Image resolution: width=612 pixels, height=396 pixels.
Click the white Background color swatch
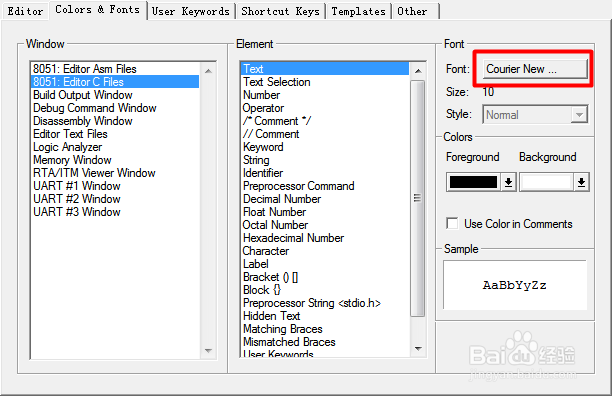(546, 182)
